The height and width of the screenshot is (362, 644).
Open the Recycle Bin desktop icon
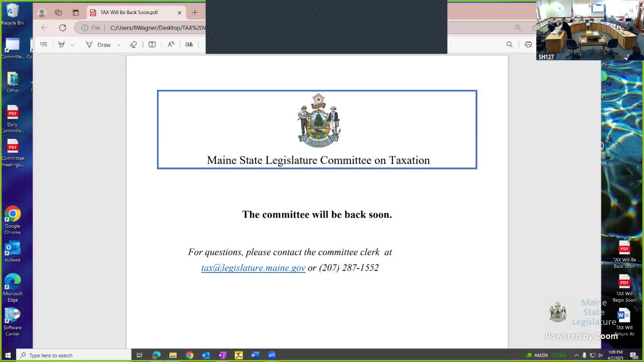click(13, 15)
